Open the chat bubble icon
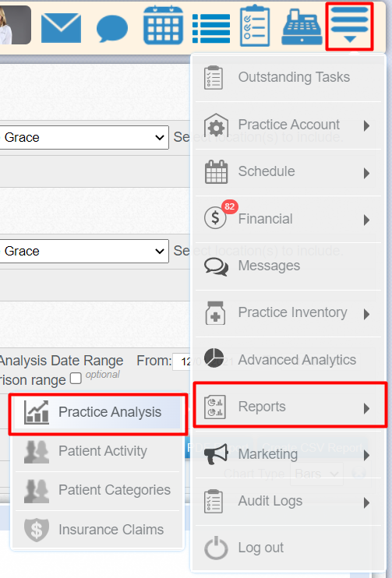 [x=112, y=29]
